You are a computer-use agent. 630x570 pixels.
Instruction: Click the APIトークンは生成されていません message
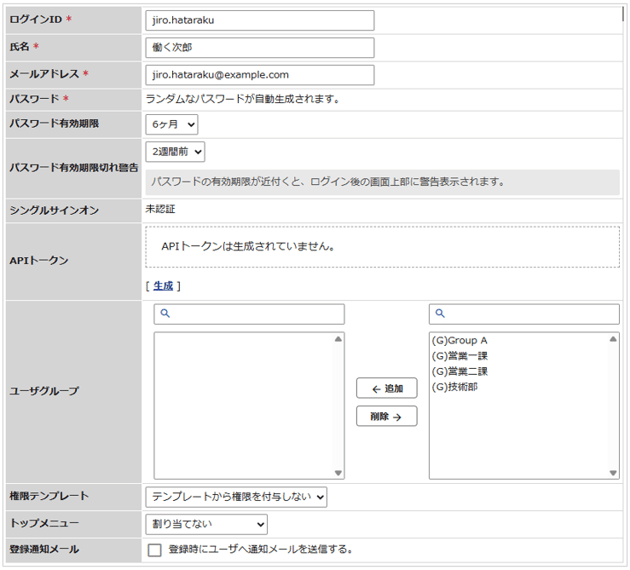248,246
